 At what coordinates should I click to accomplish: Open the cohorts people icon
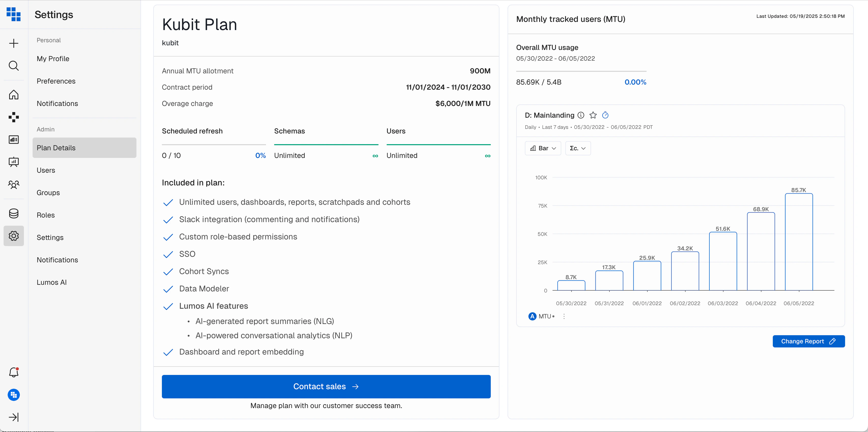point(13,184)
